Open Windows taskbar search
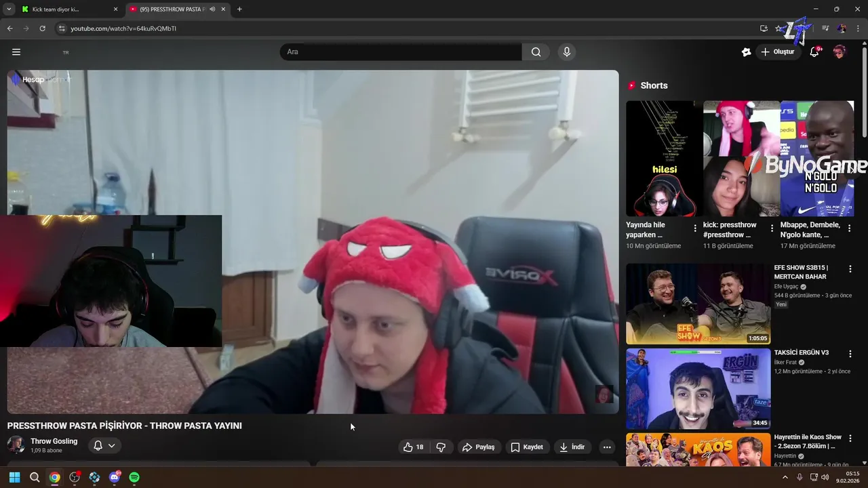The height and width of the screenshot is (488, 868). [x=35, y=477]
